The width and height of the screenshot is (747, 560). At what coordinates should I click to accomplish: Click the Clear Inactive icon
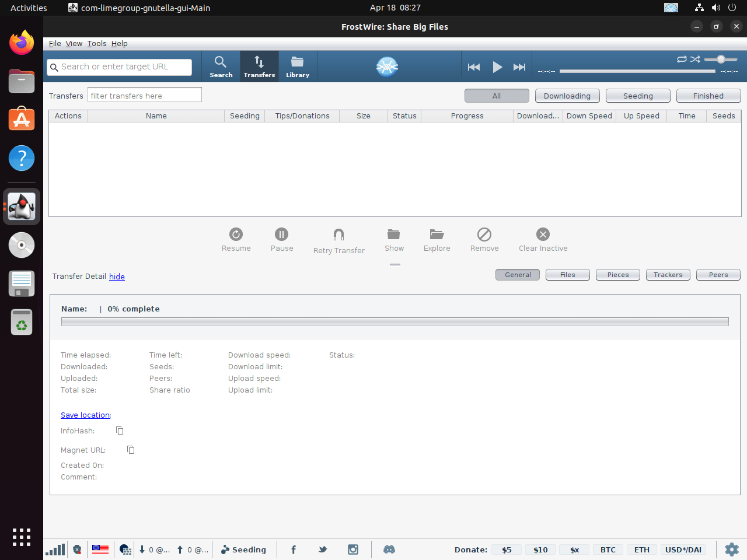pyautogui.click(x=543, y=234)
